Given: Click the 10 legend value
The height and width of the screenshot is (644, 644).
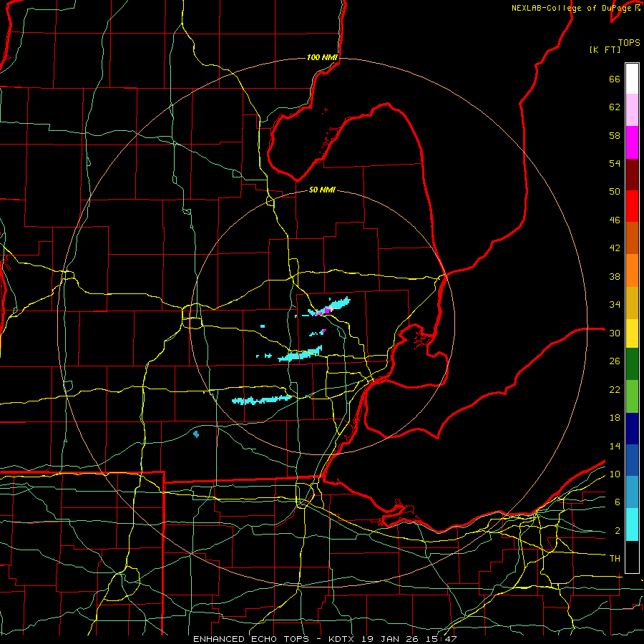Looking at the screenshot, I should (x=615, y=474).
